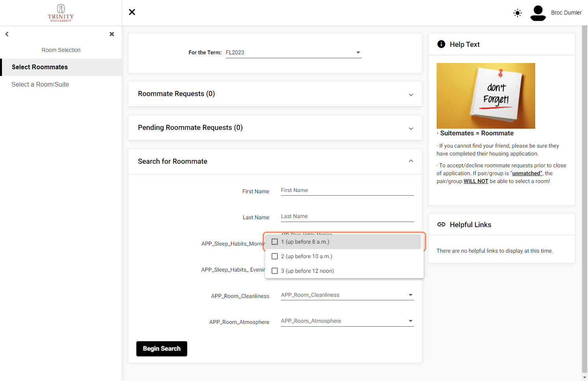Screen dimensions: 588x381
Task: Click the scrollbar down arrow
Action: 585,377
